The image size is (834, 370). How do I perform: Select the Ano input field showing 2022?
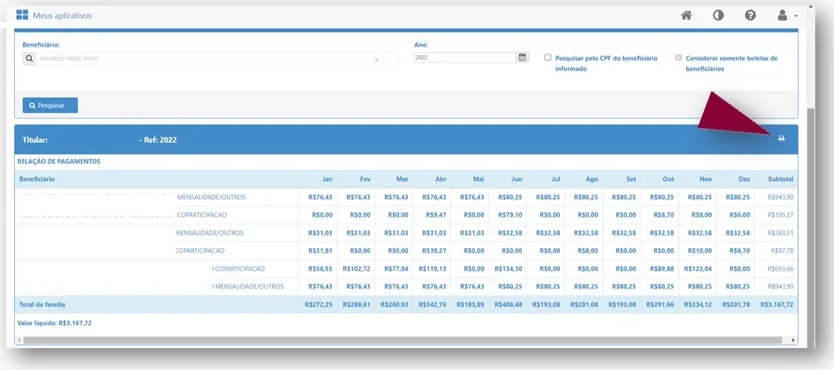coord(465,57)
